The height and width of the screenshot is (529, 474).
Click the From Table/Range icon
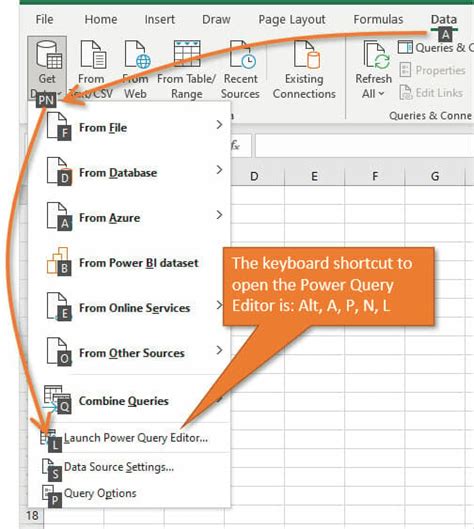(187, 54)
